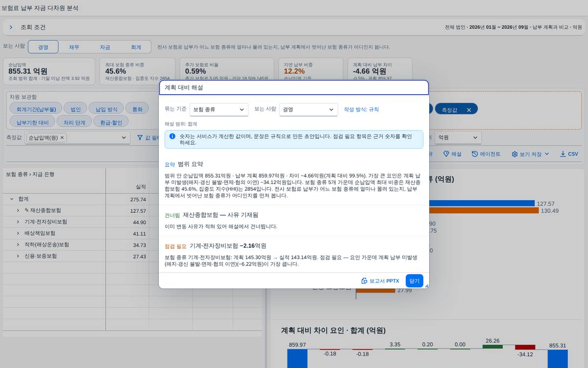
Task: Click the 닫기 button in the dialog
Action: coord(414,281)
